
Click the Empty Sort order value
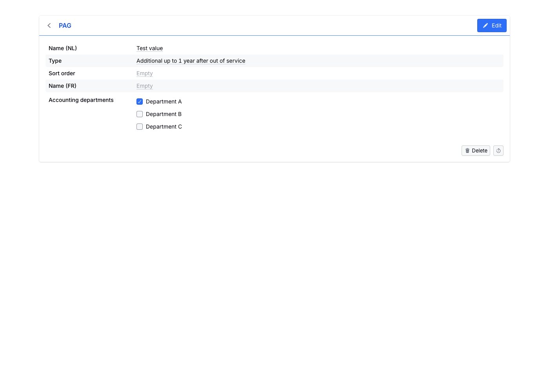pyautogui.click(x=144, y=73)
